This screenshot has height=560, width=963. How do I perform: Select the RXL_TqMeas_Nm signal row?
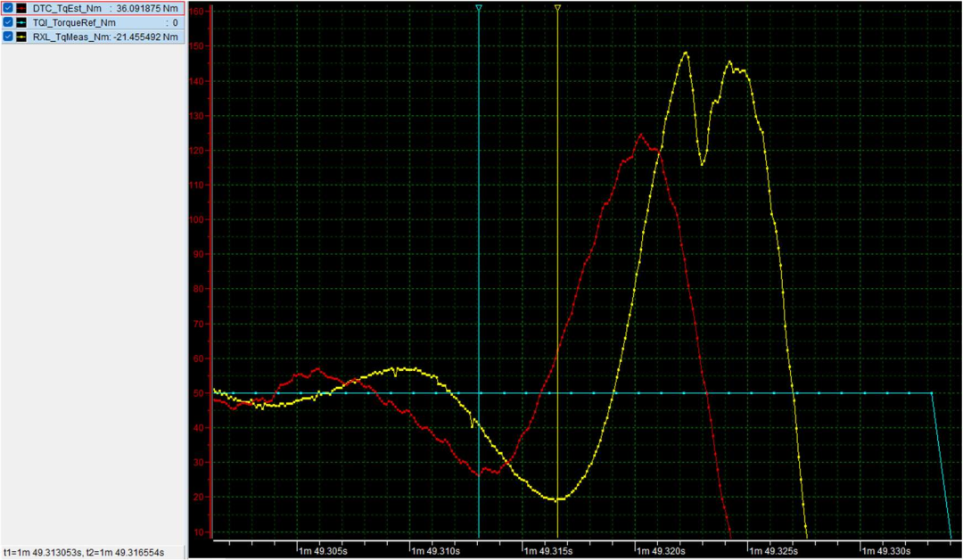93,37
